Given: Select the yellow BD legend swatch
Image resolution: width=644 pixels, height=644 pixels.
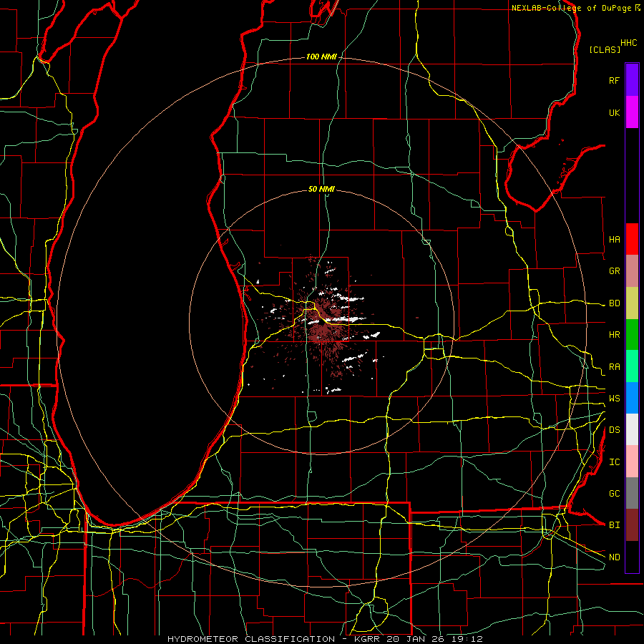Looking at the screenshot, I should coord(632,303).
